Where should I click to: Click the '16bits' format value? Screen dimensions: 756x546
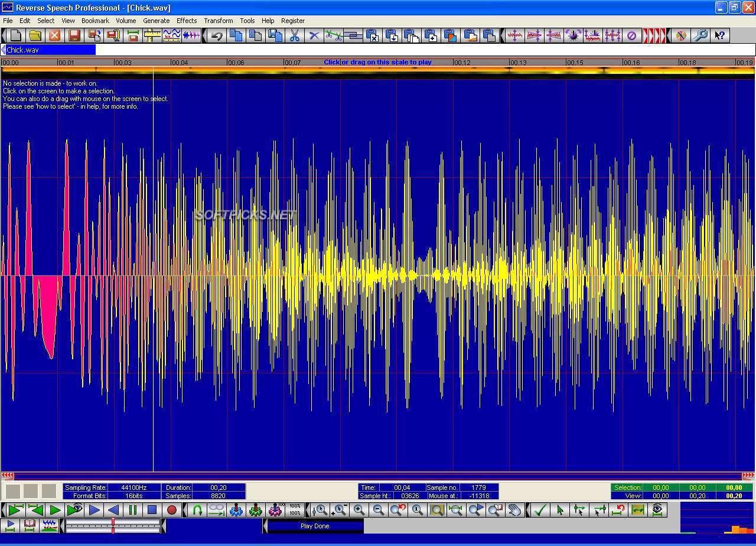click(133, 496)
